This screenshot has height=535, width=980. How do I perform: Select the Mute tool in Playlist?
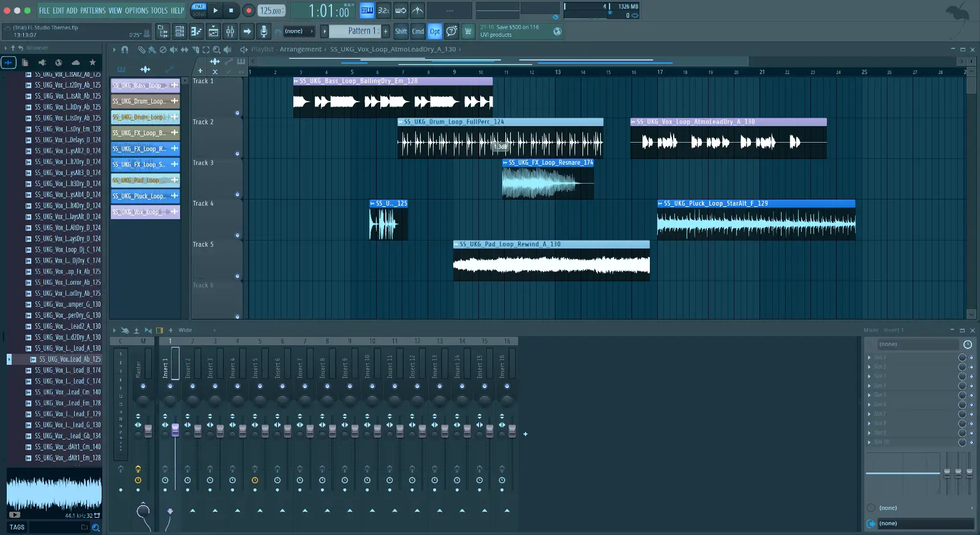[x=173, y=50]
